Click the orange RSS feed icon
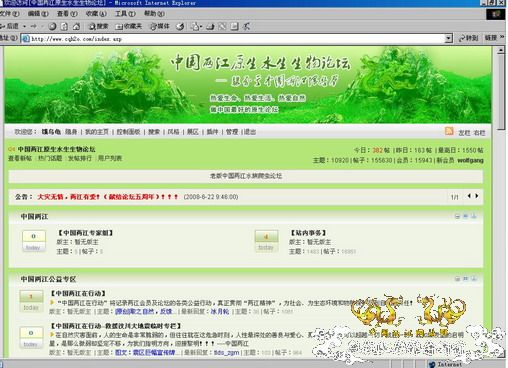 tap(449, 131)
